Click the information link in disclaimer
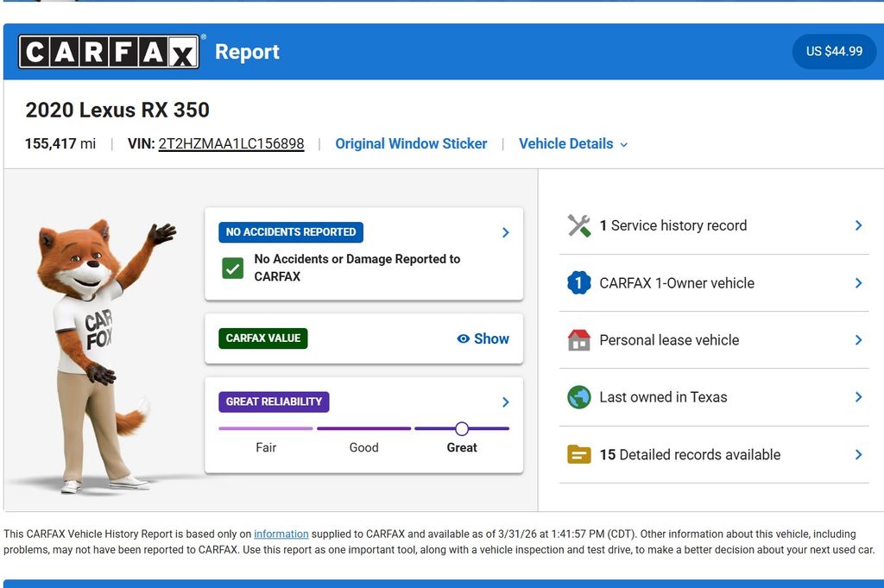This screenshot has width=884, height=588. (x=281, y=534)
